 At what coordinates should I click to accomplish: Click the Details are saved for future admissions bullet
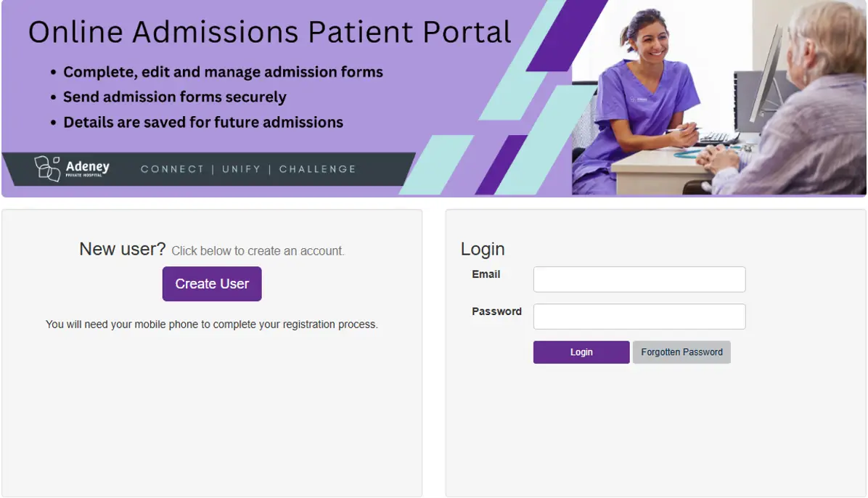coord(203,122)
